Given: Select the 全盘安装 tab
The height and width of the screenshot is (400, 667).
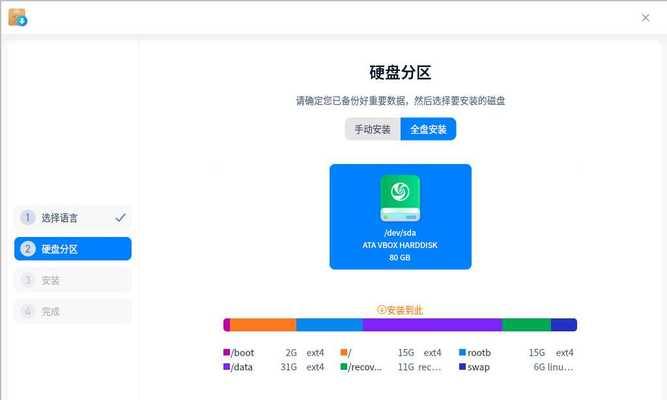Looking at the screenshot, I should (428, 129).
